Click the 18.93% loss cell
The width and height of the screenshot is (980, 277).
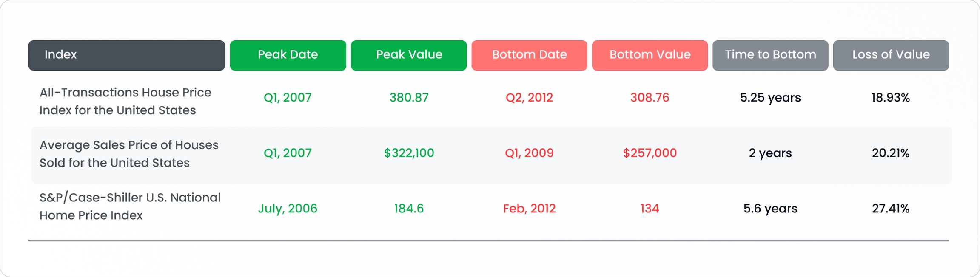click(x=891, y=98)
